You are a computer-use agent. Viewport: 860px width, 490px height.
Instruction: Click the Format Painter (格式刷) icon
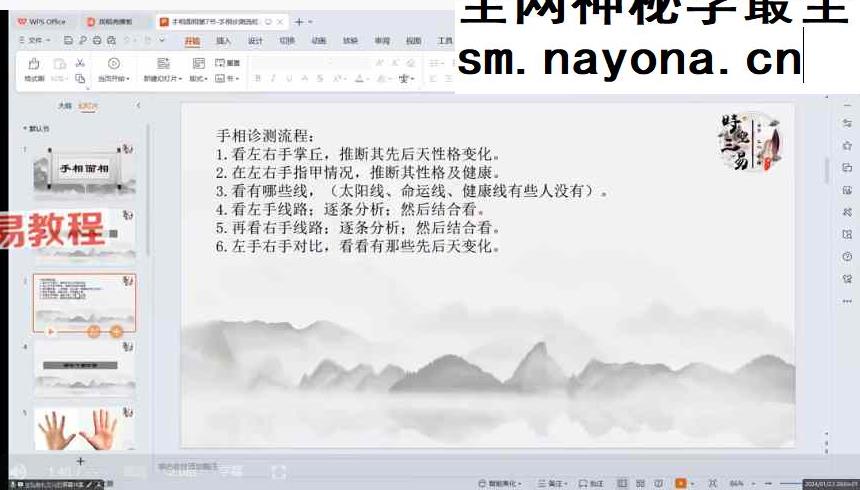[x=34, y=64]
